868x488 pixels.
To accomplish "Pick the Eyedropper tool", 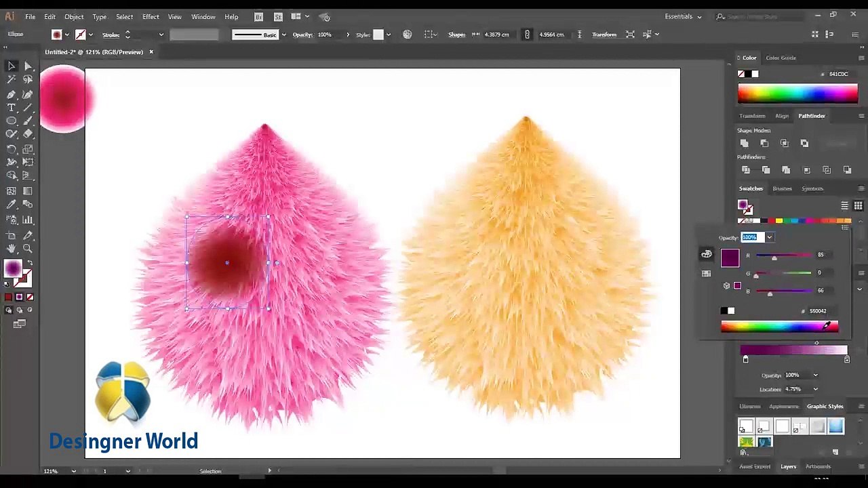I will point(12,205).
